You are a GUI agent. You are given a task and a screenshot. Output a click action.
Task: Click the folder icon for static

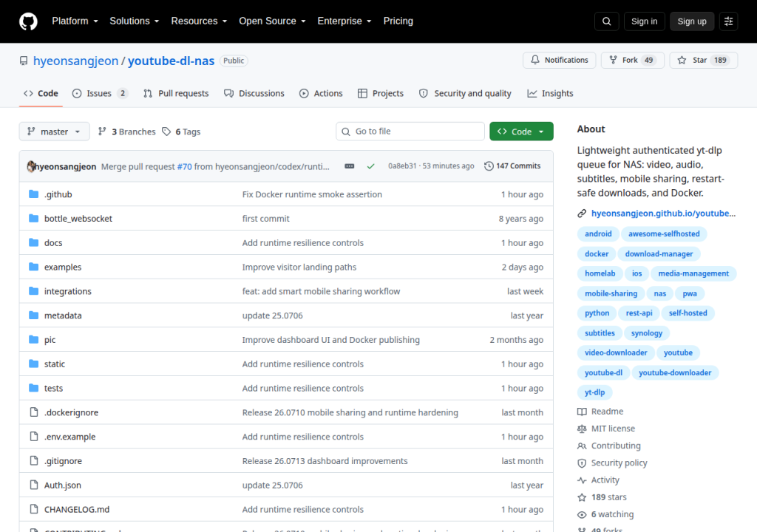click(x=33, y=364)
